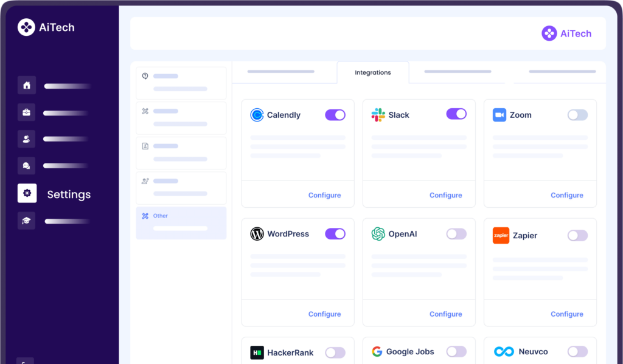The image size is (623, 364).
Task: Switch to the Integrations tab
Action: pos(372,72)
